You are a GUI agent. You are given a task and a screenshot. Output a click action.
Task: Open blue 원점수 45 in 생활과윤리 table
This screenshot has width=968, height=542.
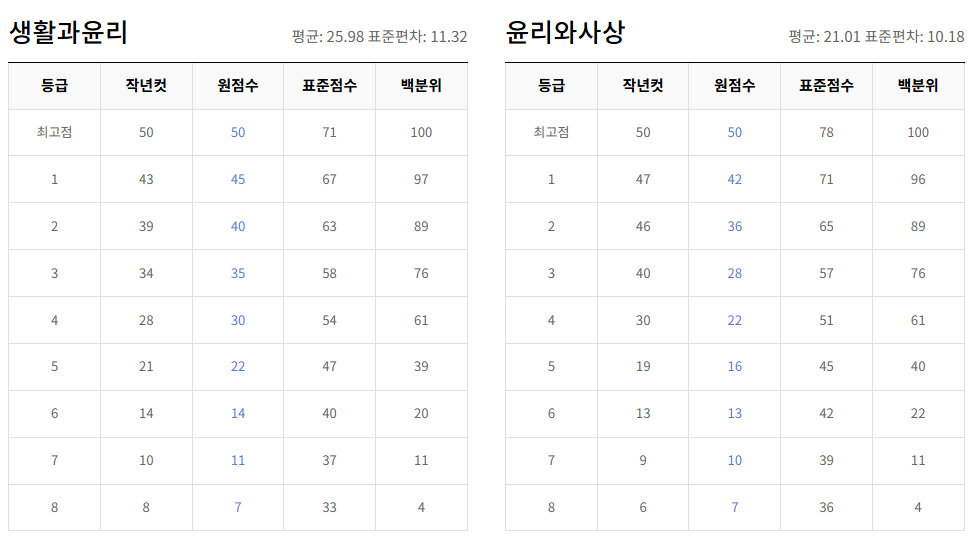238,179
